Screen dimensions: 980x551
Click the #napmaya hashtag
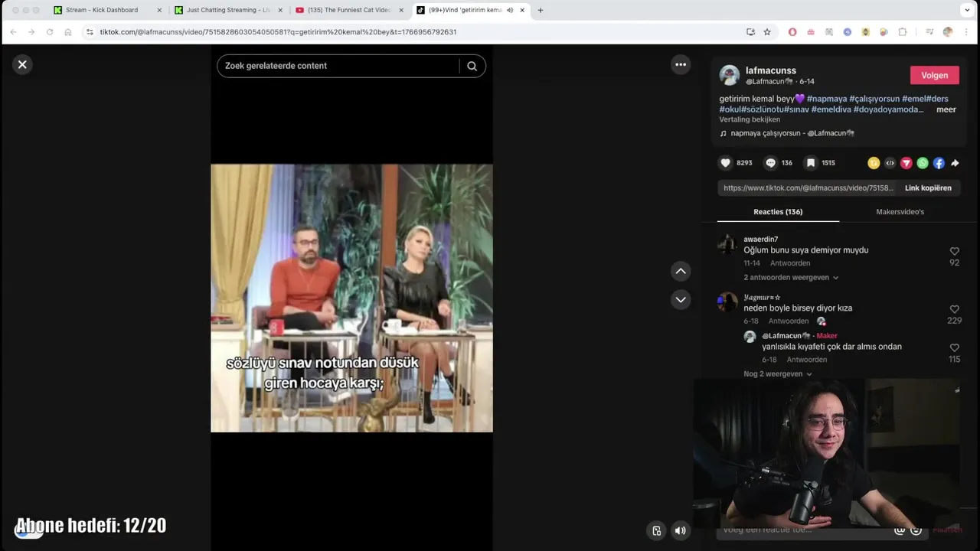click(x=827, y=99)
